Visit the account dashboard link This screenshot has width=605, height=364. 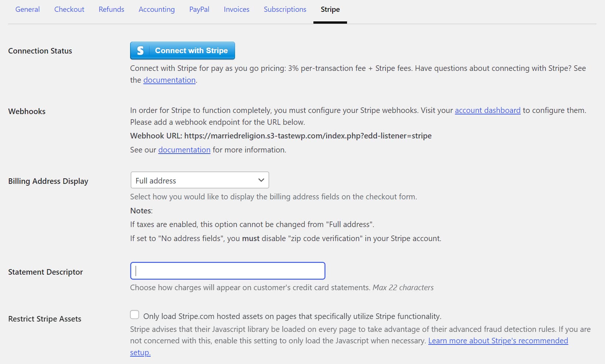click(x=487, y=110)
